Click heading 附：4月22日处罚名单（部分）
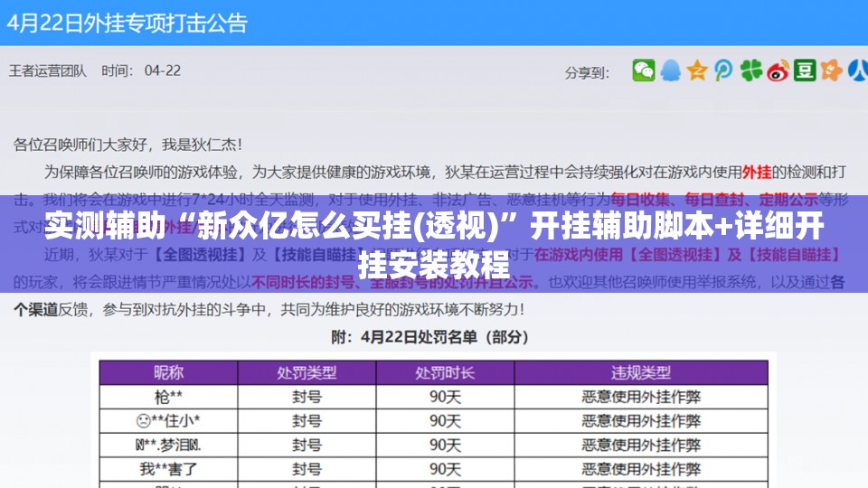Viewport: 868px width, 488px height. pos(430,337)
